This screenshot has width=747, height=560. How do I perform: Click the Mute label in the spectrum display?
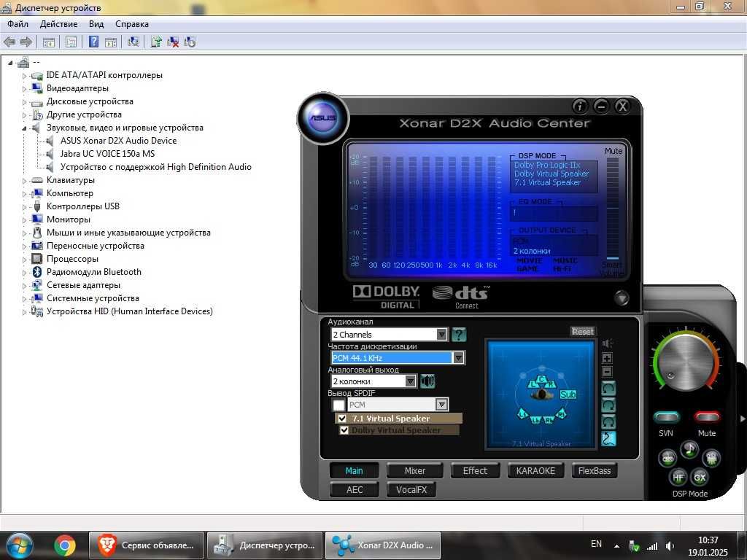pos(613,151)
